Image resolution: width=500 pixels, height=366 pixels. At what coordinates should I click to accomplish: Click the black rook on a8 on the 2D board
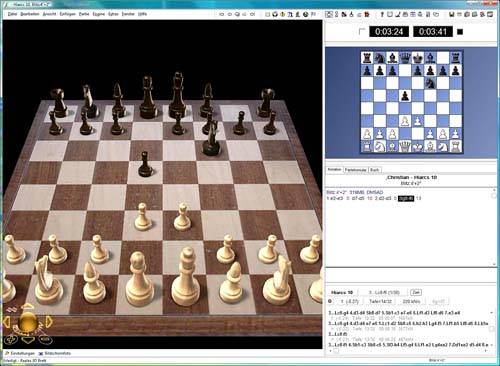367,58
